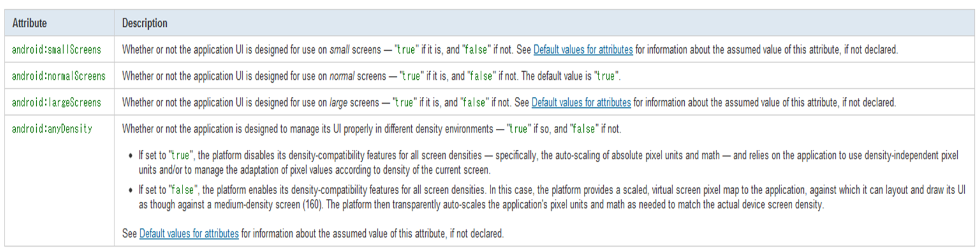Click the italic word small in first row
980x249 pixels.
(339, 50)
